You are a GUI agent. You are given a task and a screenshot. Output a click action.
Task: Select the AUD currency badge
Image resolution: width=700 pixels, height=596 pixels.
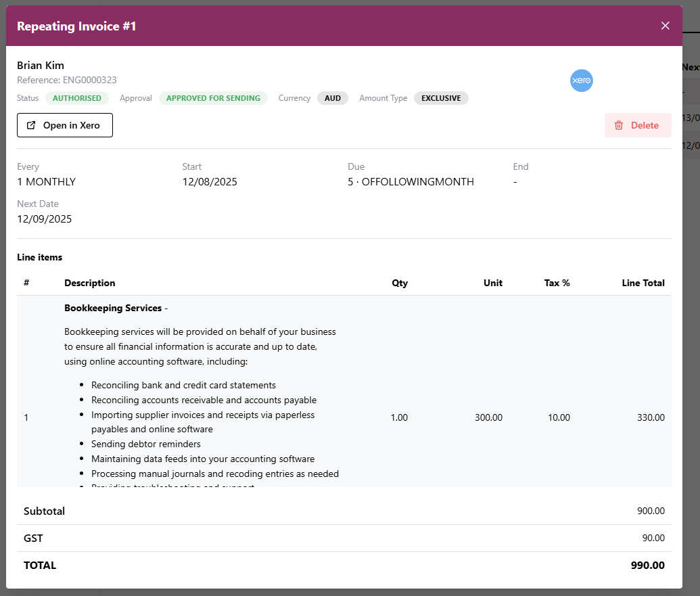tap(333, 98)
